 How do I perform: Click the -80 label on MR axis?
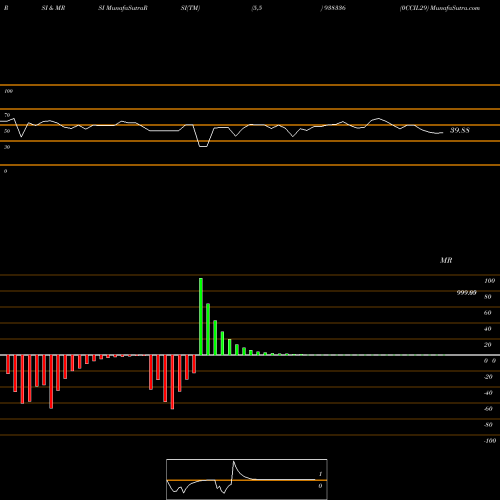[x=488, y=425]
